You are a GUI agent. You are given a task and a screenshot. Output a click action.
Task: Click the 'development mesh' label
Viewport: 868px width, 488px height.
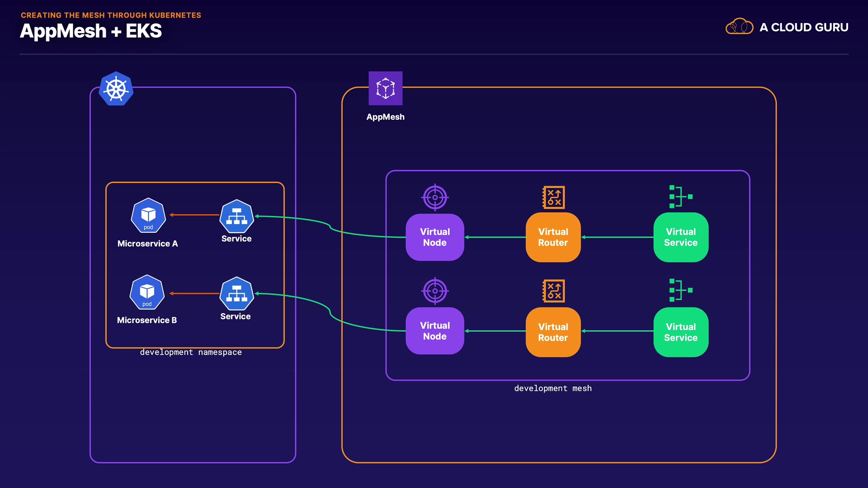(552, 388)
